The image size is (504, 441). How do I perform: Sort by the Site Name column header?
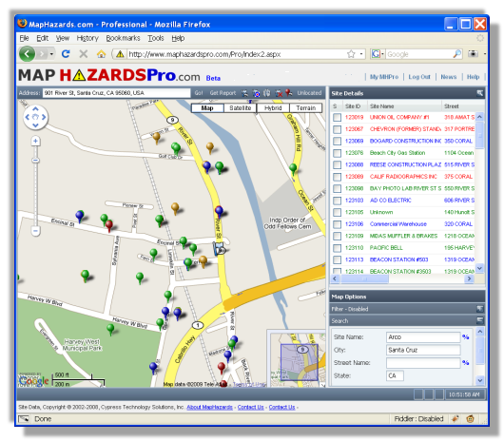404,106
